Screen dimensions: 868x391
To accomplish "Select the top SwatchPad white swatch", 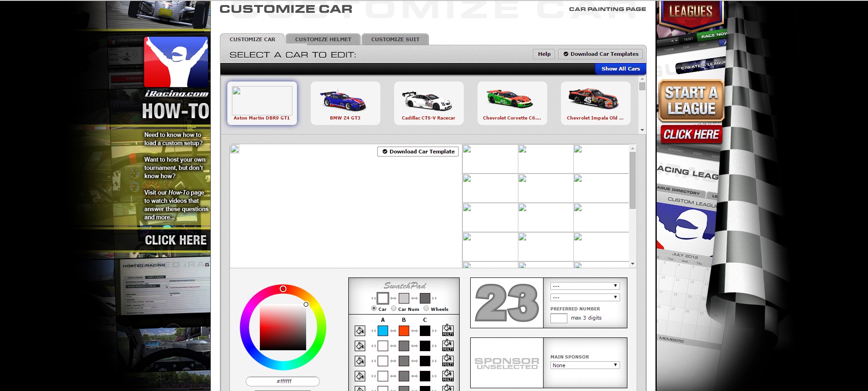I will [383, 299].
